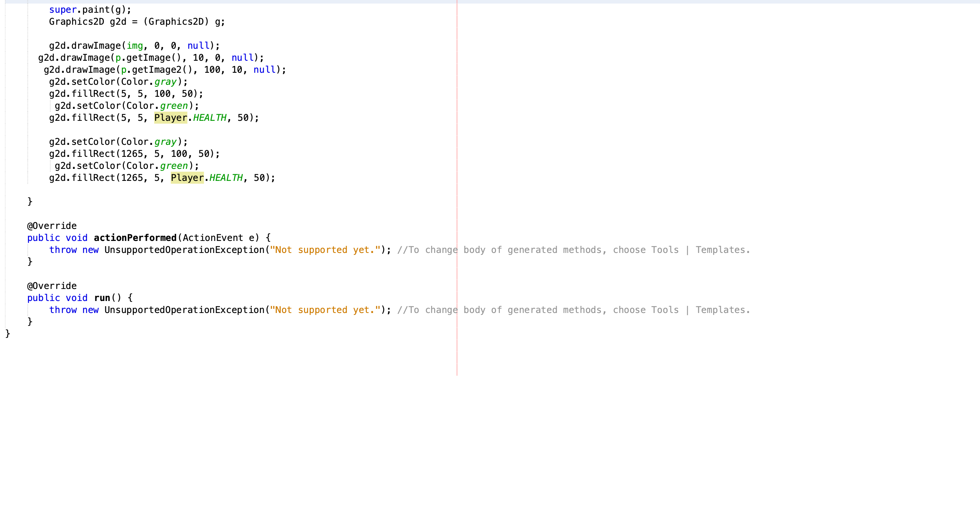980x508 pixels.
Task: Click HEALTH field in the 1265 fillRect line
Action: 226,178
